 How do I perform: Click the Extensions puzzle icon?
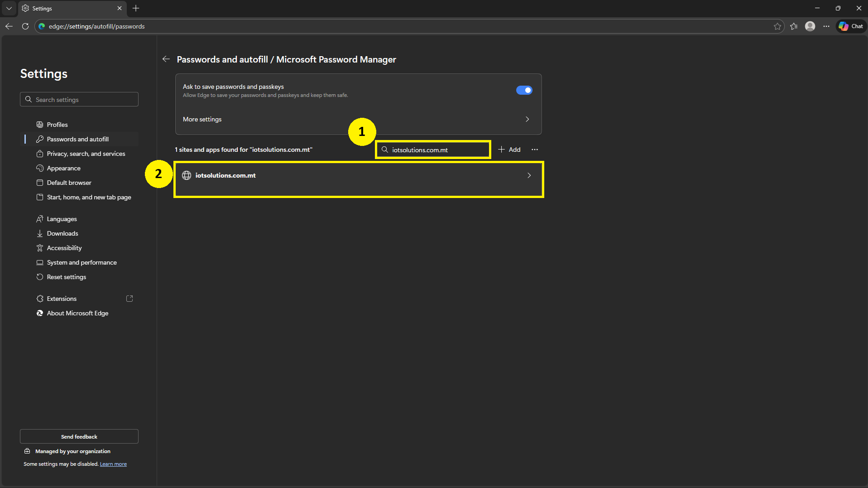click(40, 299)
